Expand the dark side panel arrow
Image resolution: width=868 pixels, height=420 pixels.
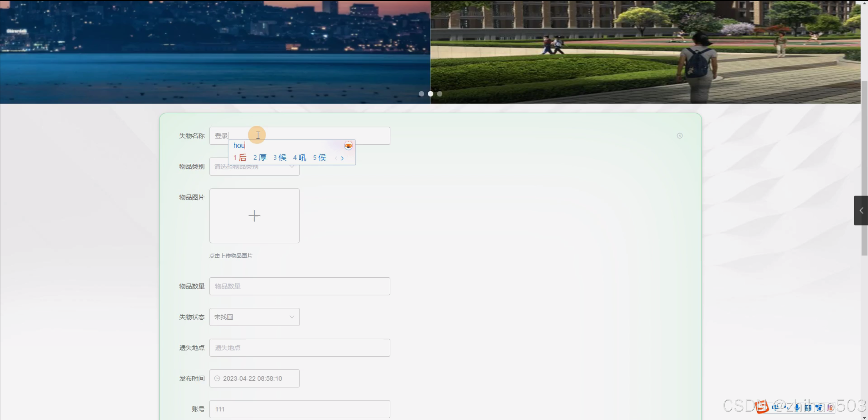pos(861,211)
